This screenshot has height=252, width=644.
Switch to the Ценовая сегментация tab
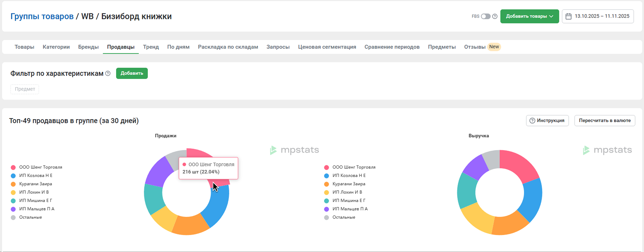[327, 47]
